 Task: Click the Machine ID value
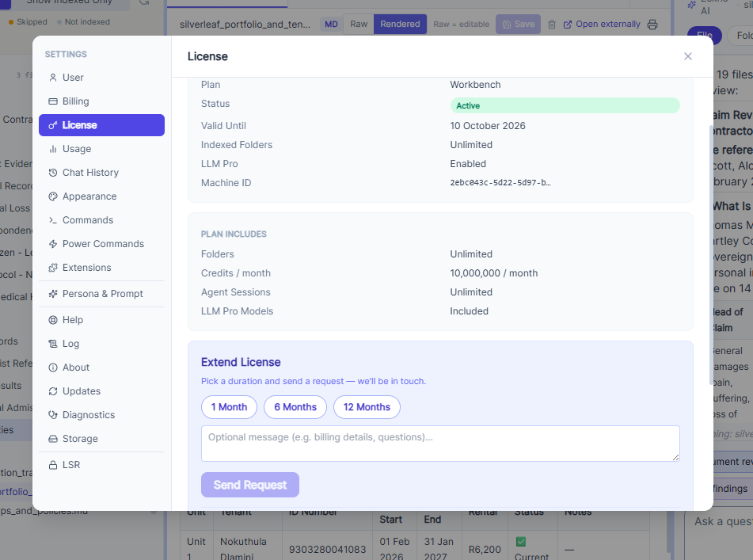[x=500, y=183]
